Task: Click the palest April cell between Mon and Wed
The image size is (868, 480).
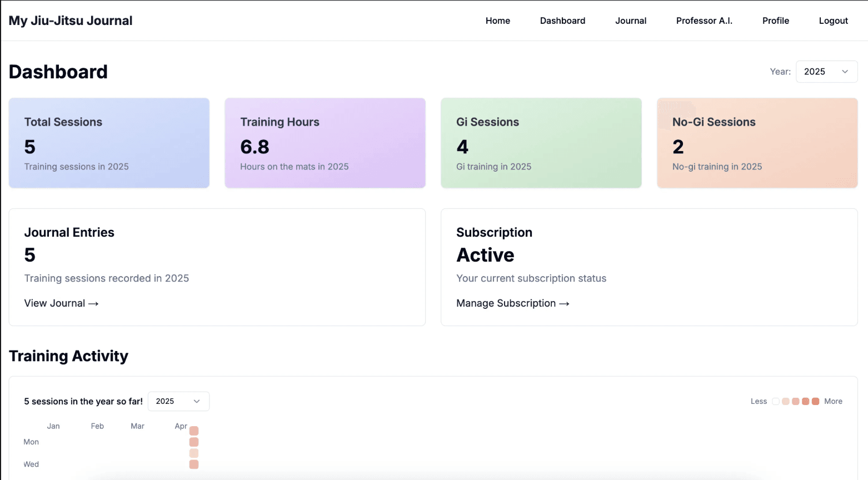Action: [x=194, y=453]
